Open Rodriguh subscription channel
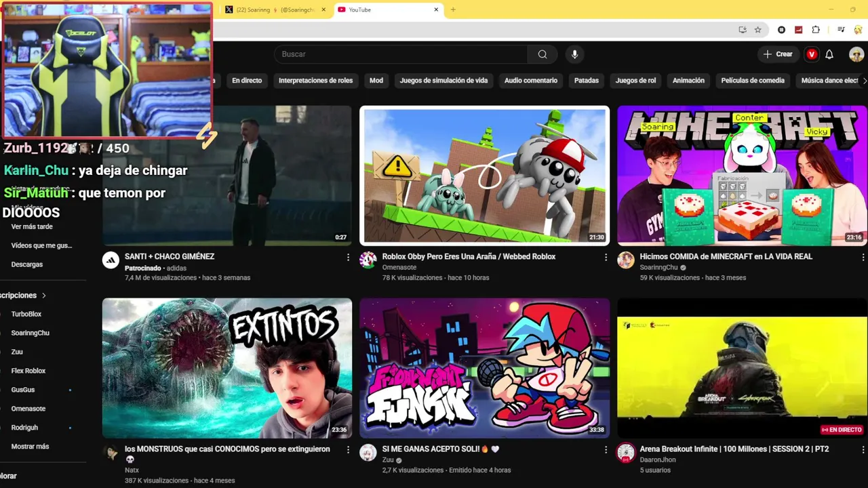 [x=24, y=428]
